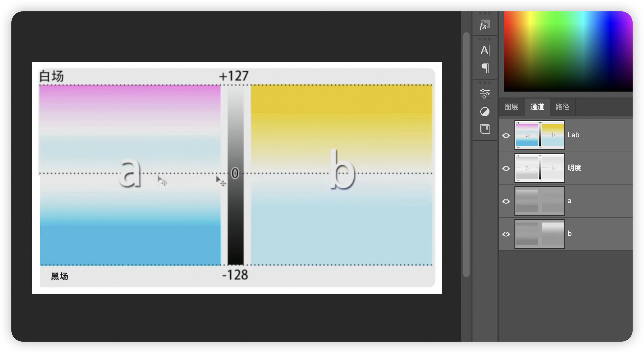
Task: Toggle visibility of the a channel
Action: (x=506, y=201)
